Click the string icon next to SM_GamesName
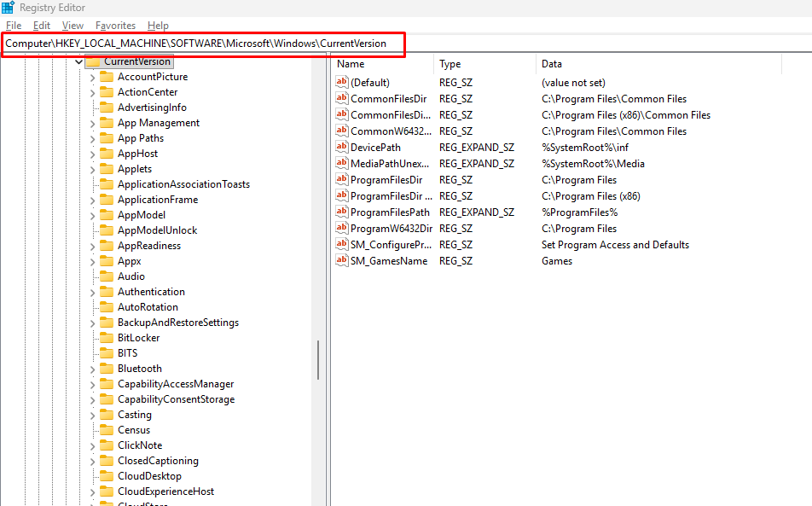The height and width of the screenshot is (506, 812). point(343,261)
